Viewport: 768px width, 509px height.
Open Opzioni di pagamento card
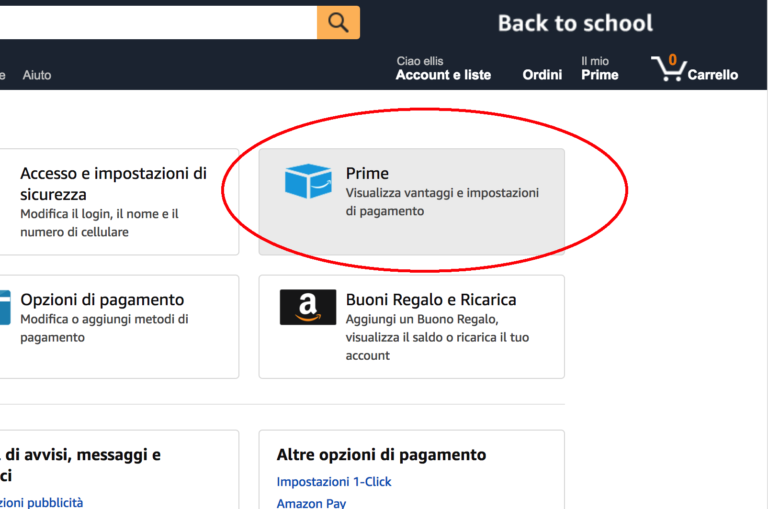[x=102, y=300]
